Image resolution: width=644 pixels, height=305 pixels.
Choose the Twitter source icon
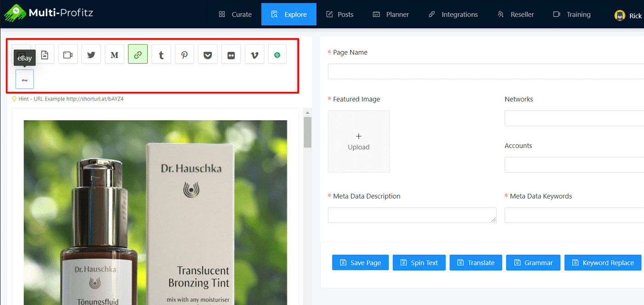[91, 54]
